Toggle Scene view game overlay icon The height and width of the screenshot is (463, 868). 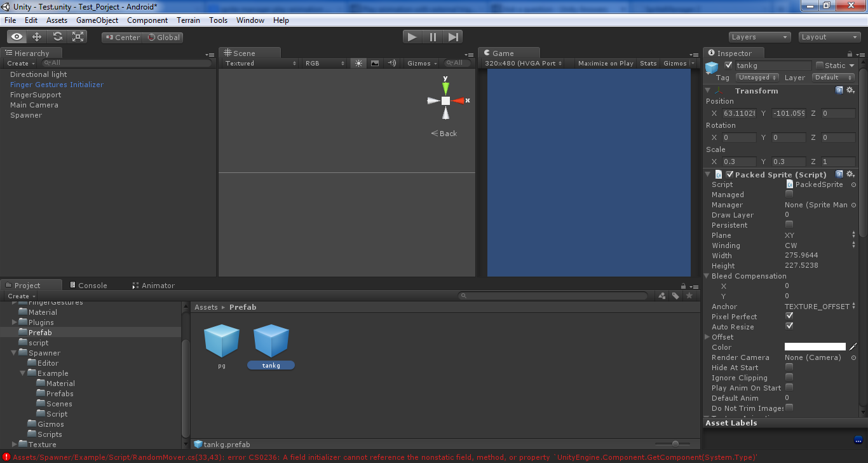pyautogui.click(x=375, y=63)
